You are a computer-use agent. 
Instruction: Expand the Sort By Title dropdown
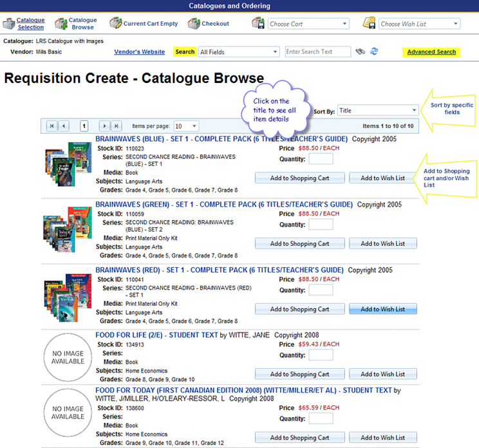pyautogui.click(x=377, y=111)
